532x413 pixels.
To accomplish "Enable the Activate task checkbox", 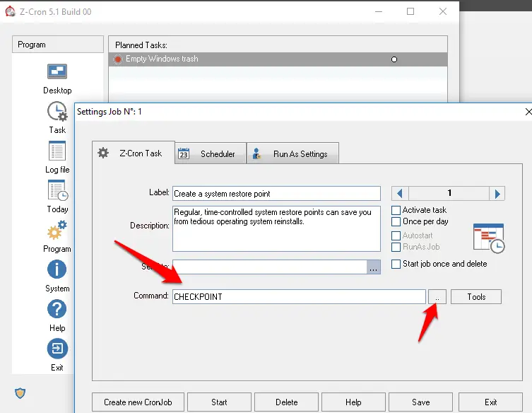I will (x=396, y=210).
